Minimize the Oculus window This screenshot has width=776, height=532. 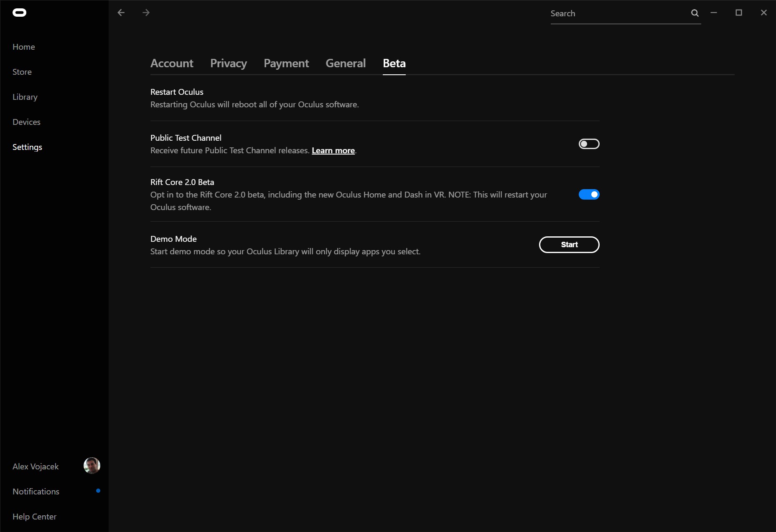[x=714, y=13]
